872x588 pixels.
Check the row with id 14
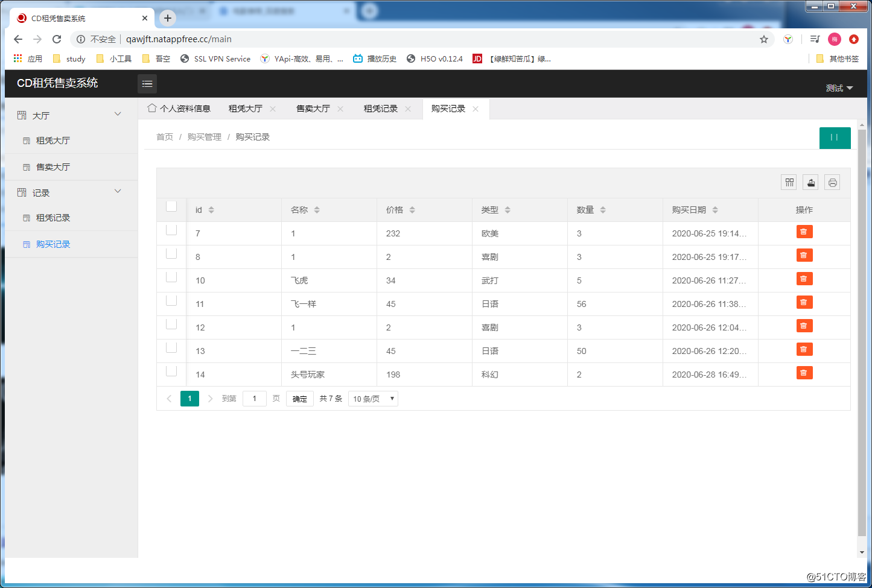coord(171,371)
